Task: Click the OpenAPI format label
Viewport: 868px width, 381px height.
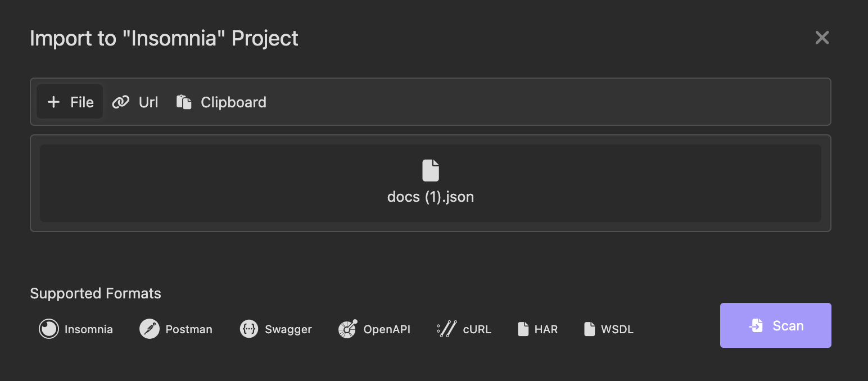Action: pos(387,329)
